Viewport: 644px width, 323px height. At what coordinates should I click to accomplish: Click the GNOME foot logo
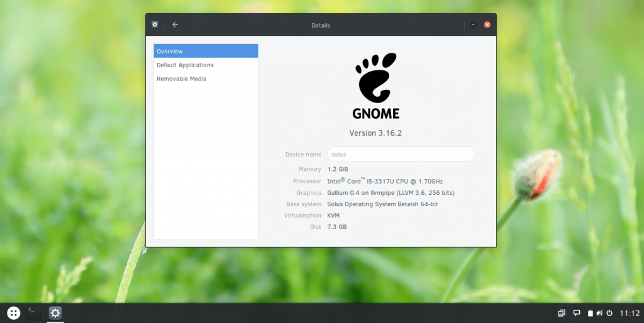[x=376, y=85]
